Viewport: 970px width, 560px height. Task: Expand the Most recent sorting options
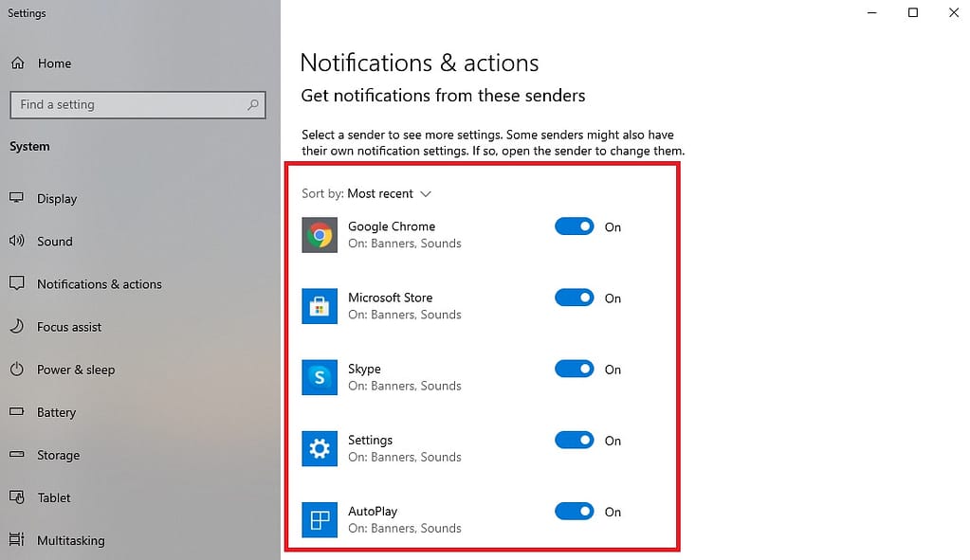pos(425,193)
